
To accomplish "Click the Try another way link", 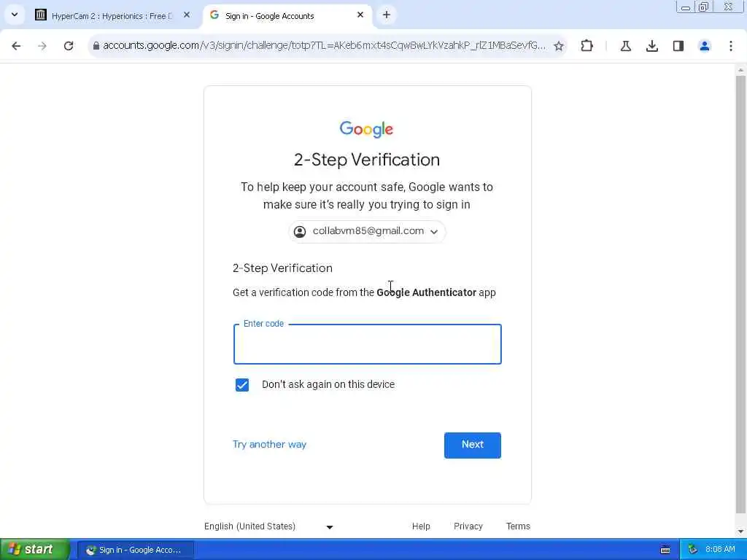I will 269,444.
